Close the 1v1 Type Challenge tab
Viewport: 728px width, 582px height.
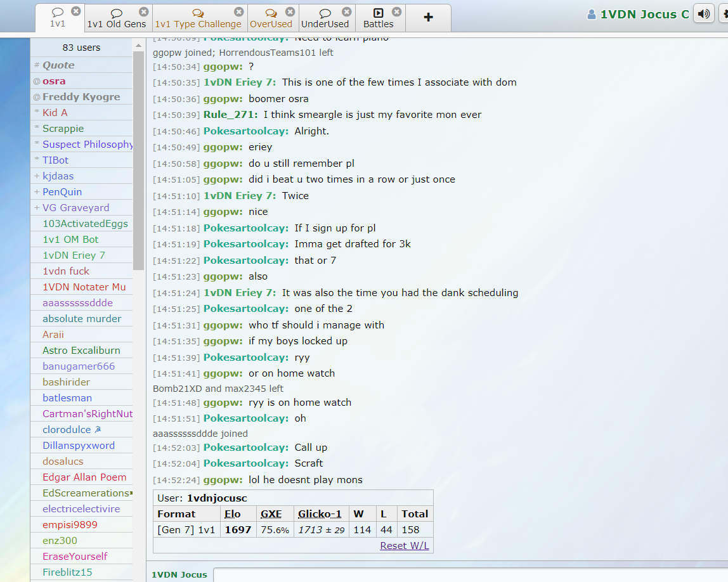click(x=238, y=11)
